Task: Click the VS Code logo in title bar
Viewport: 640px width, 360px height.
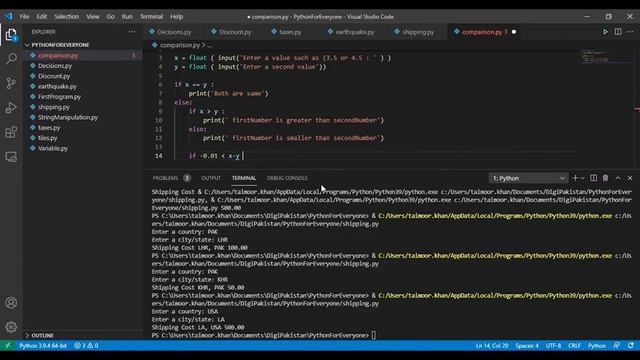Action: (x=9, y=16)
